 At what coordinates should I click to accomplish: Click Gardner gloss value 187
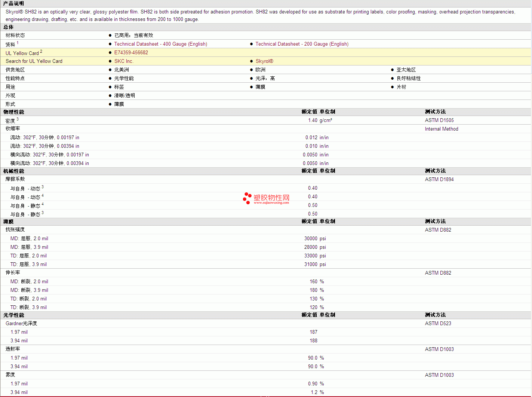coord(313,332)
